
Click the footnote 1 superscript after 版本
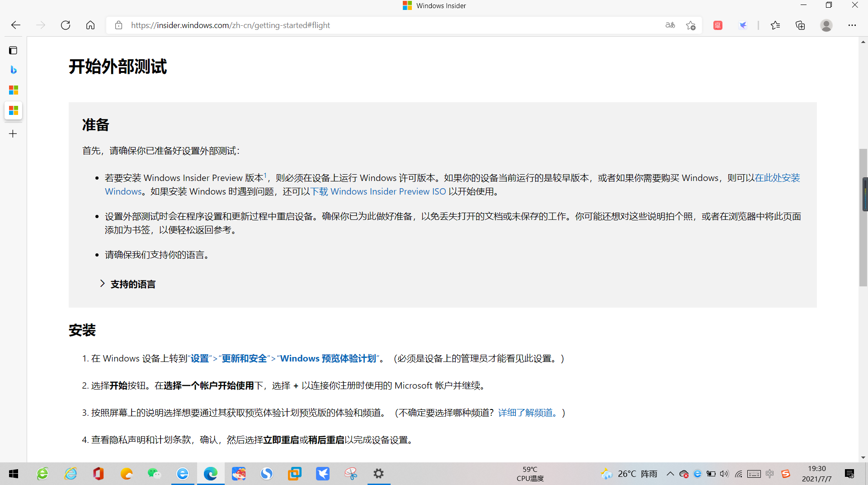[x=265, y=175]
